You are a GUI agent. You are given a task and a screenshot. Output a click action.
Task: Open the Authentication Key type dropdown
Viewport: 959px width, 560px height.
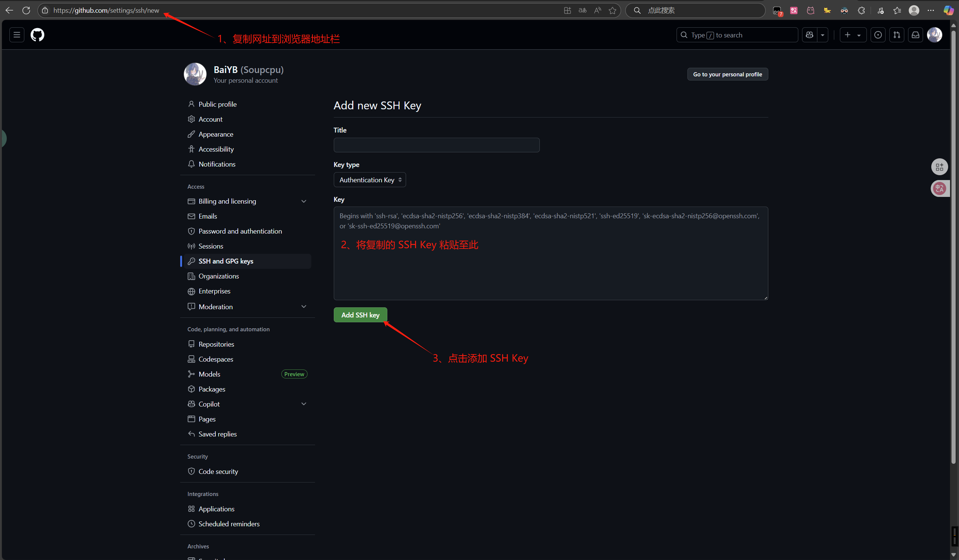[x=369, y=180]
